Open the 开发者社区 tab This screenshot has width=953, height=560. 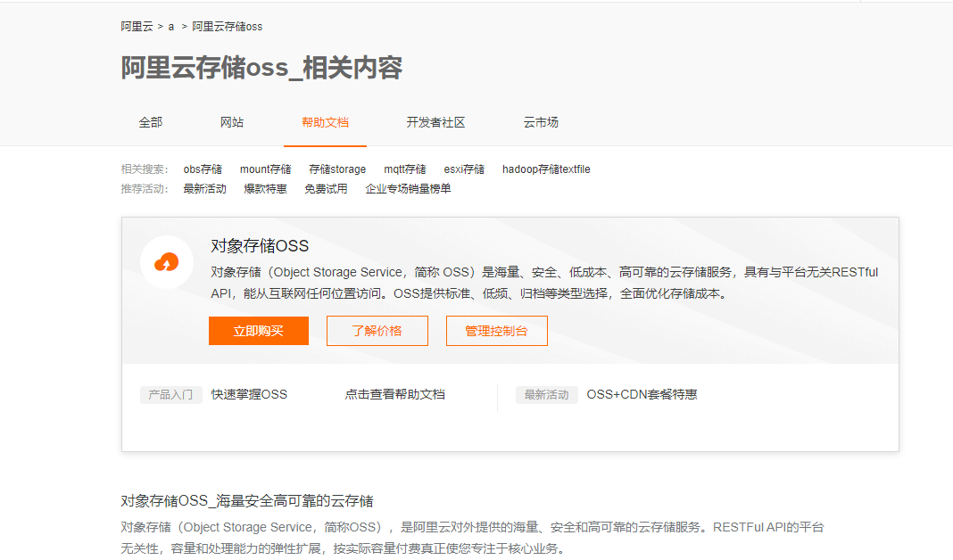click(x=435, y=122)
